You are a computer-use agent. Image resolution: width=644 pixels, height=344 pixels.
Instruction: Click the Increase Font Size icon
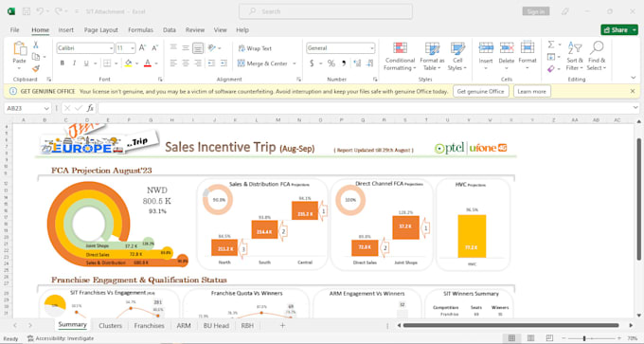(142, 48)
